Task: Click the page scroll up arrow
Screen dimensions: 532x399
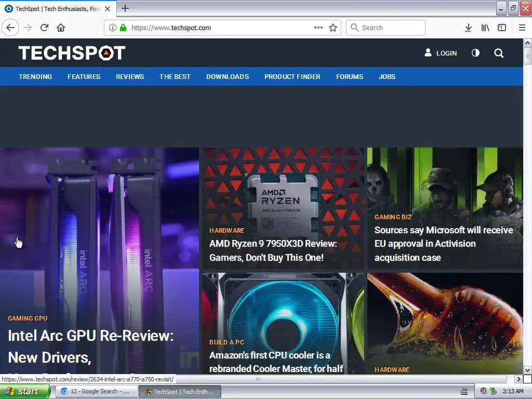Action: pos(527,43)
